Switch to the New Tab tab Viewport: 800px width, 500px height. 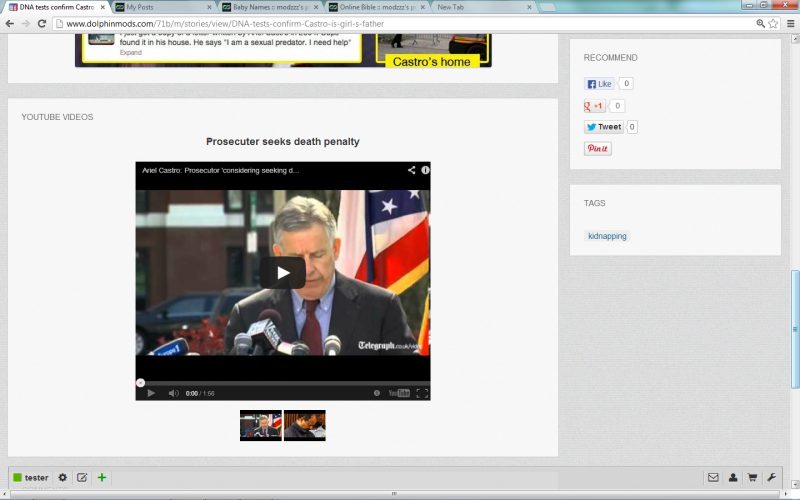(482, 7)
